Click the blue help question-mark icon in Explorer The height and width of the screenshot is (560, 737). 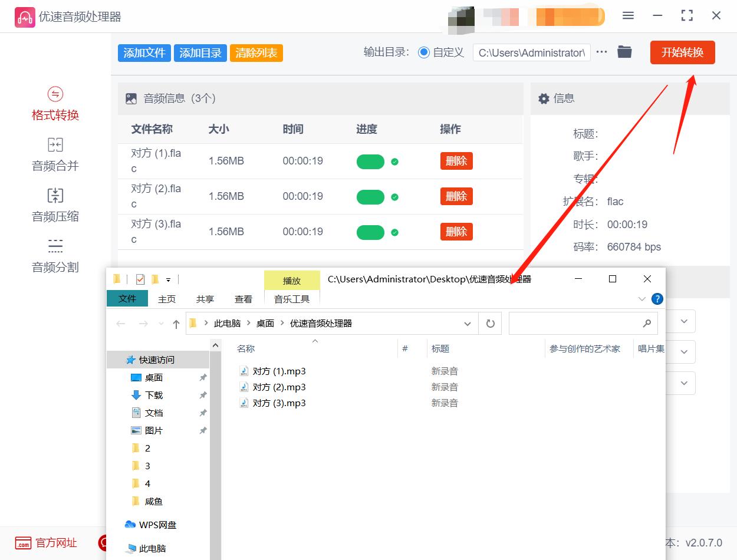pos(657,298)
